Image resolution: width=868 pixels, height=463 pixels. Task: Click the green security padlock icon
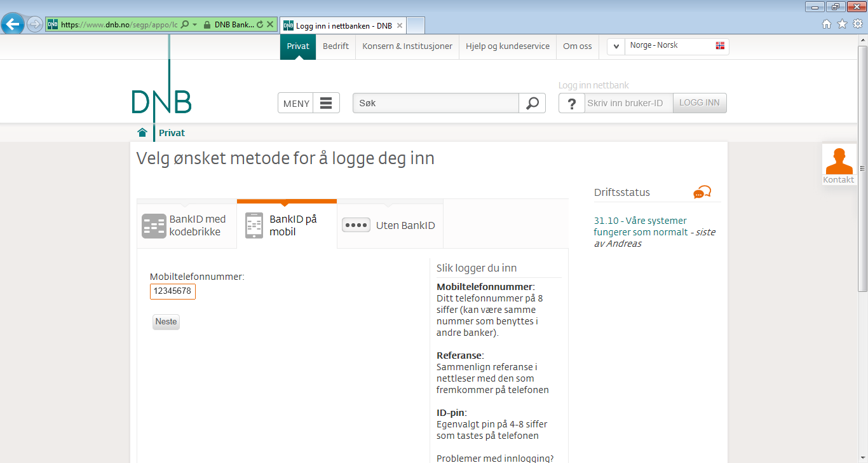[207, 25]
